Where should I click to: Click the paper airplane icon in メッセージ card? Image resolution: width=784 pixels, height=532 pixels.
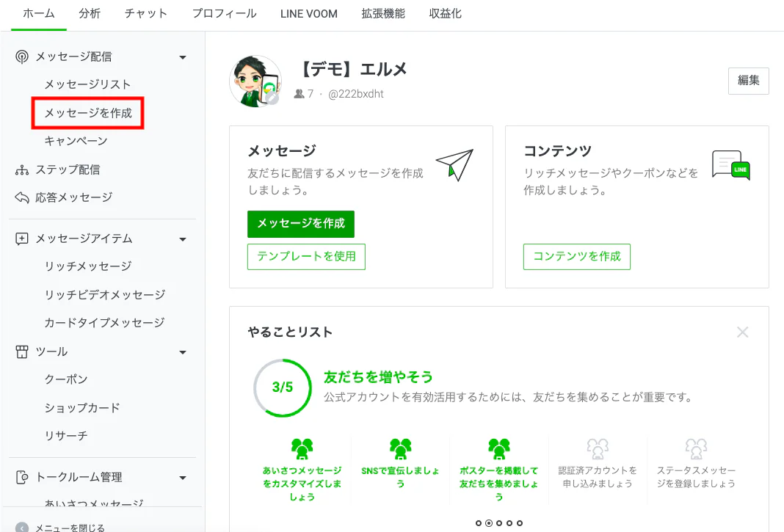click(x=454, y=164)
